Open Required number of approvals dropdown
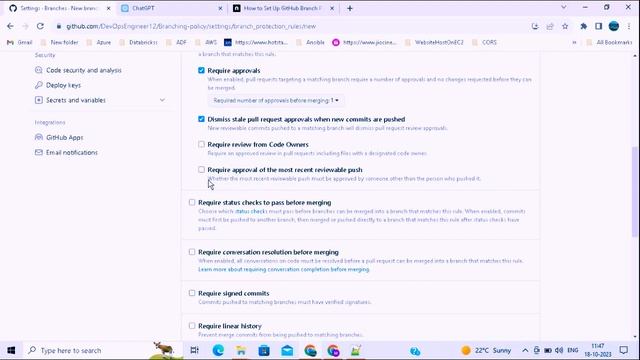The height and width of the screenshot is (360, 640). click(276, 100)
